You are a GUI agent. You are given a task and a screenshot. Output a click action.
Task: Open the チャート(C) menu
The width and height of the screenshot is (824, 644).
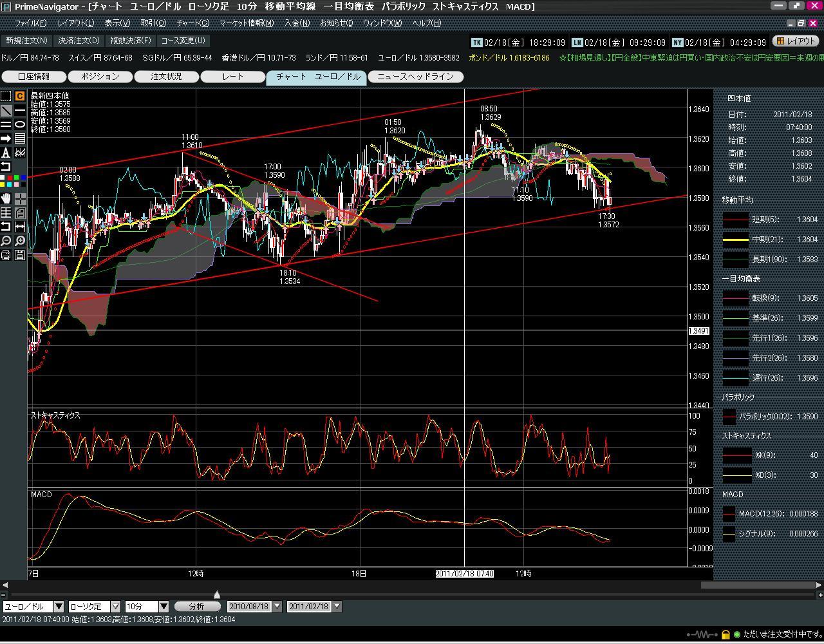tap(192, 23)
